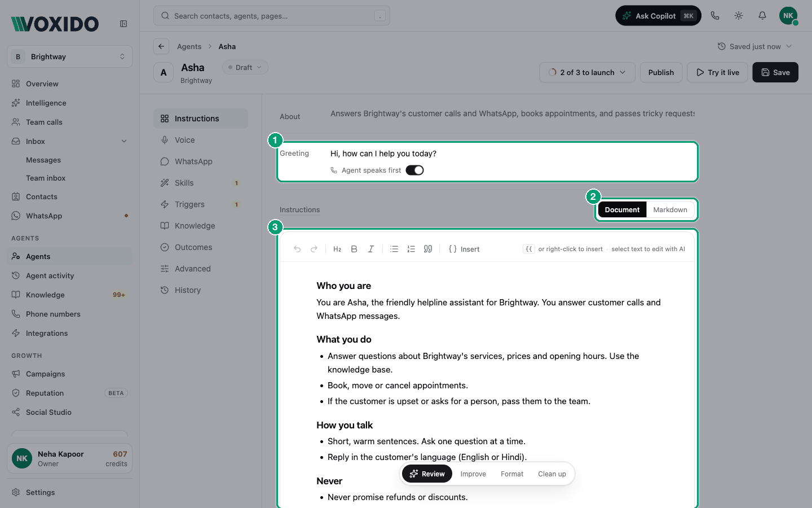Screen dimensions: 812x508
Task: Redo the last edit
Action: (314, 249)
